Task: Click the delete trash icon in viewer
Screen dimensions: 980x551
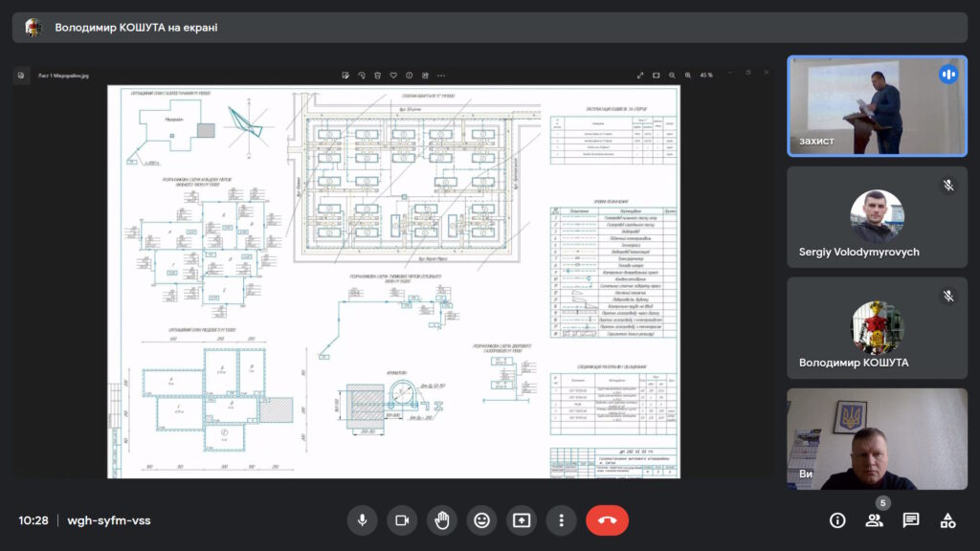Action: click(x=377, y=75)
